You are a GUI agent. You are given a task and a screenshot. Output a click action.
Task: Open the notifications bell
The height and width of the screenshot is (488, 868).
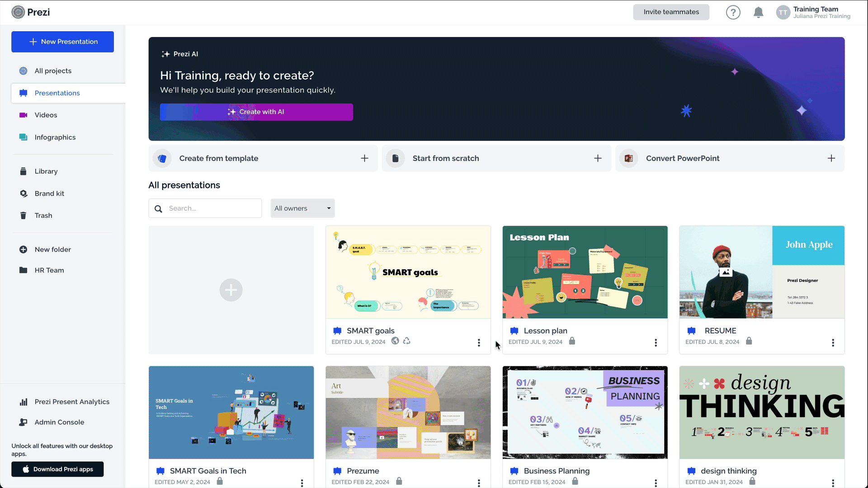pyautogui.click(x=758, y=12)
